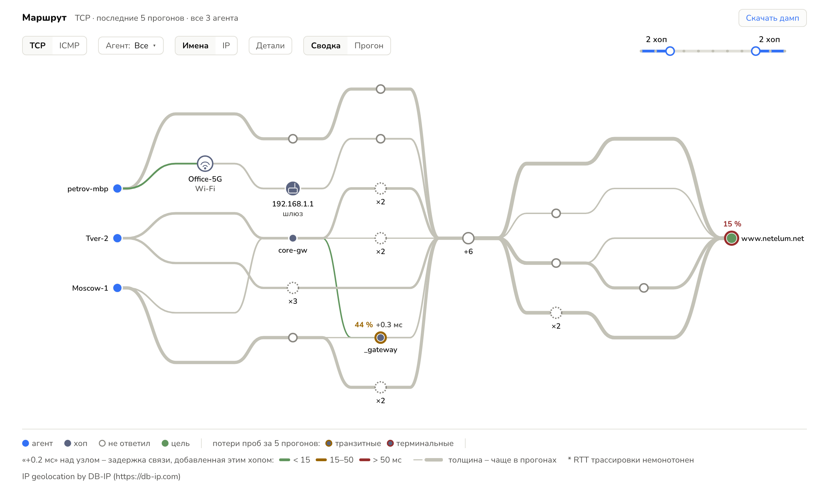Click the www.netelum.net target node

pyautogui.click(x=731, y=238)
